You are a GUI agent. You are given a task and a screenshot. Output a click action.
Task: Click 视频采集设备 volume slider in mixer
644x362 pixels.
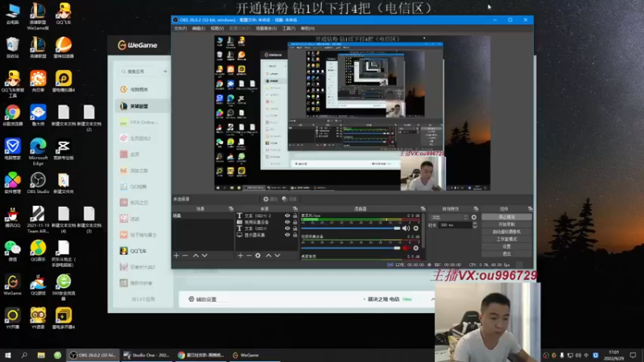coord(351,248)
